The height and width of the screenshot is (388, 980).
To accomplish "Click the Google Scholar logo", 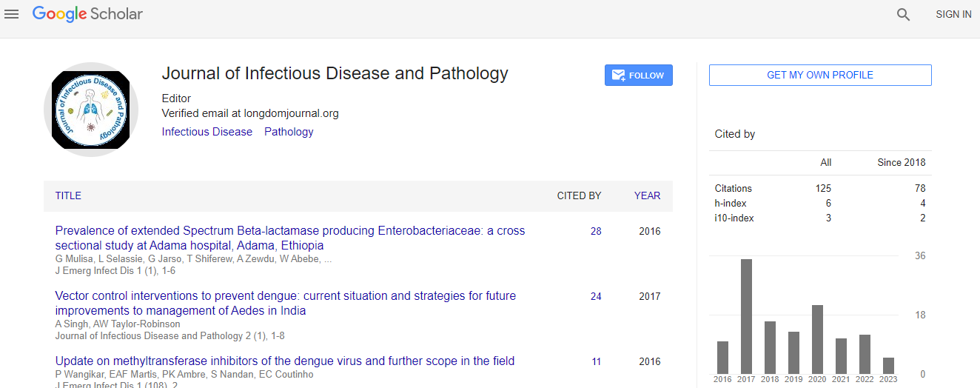I will tap(87, 14).
